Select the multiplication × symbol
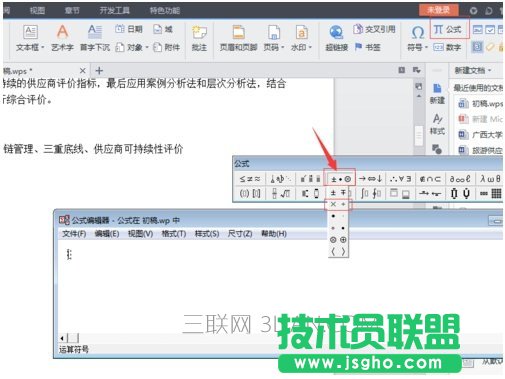 (x=333, y=204)
